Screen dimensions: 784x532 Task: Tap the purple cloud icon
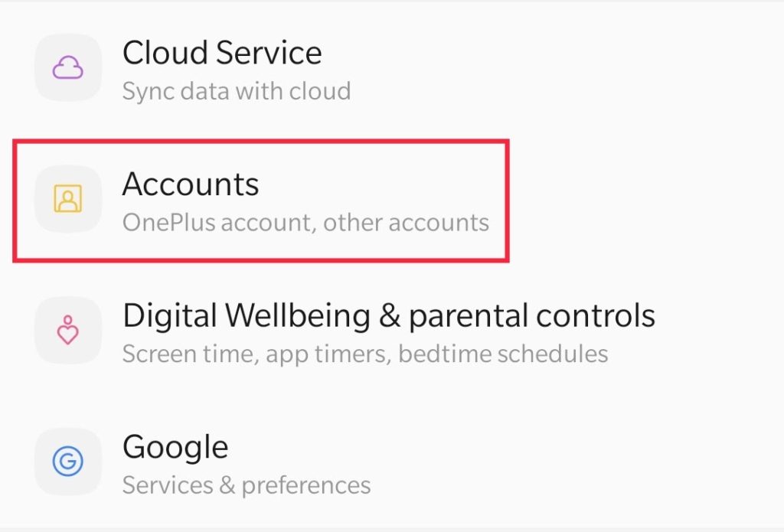coord(68,67)
